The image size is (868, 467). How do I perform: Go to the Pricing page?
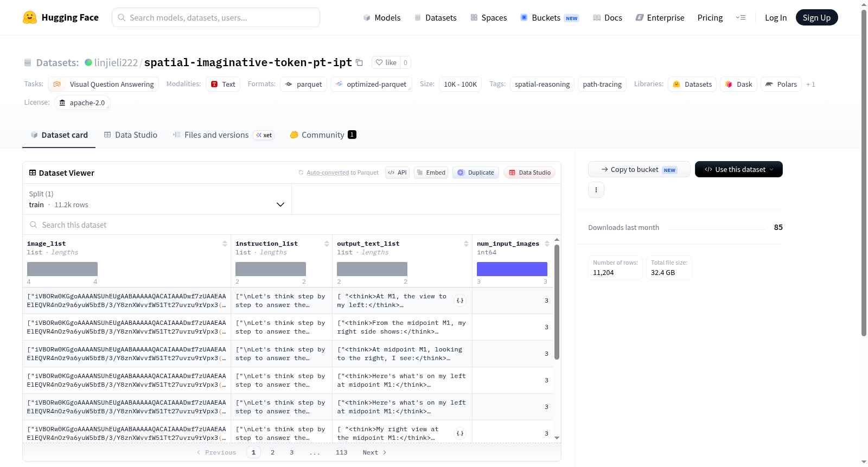(710, 18)
